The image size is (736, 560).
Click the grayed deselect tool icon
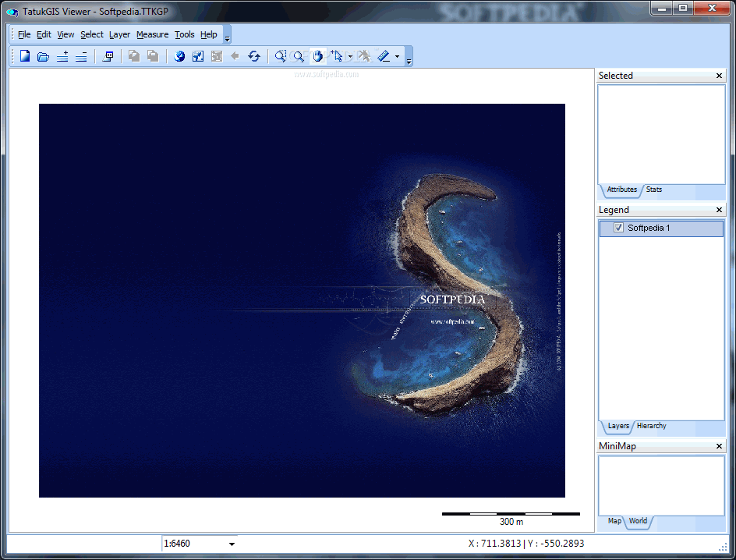[364, 56]
